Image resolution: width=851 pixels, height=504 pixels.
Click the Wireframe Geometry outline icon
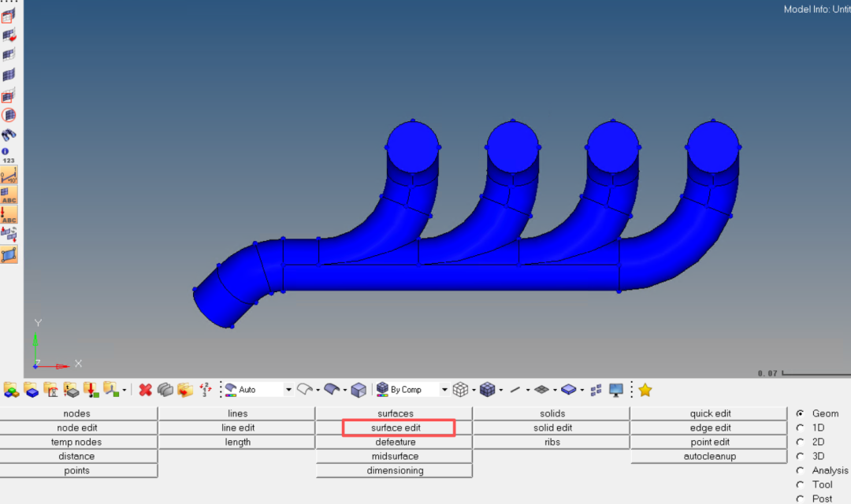(305, 390)
